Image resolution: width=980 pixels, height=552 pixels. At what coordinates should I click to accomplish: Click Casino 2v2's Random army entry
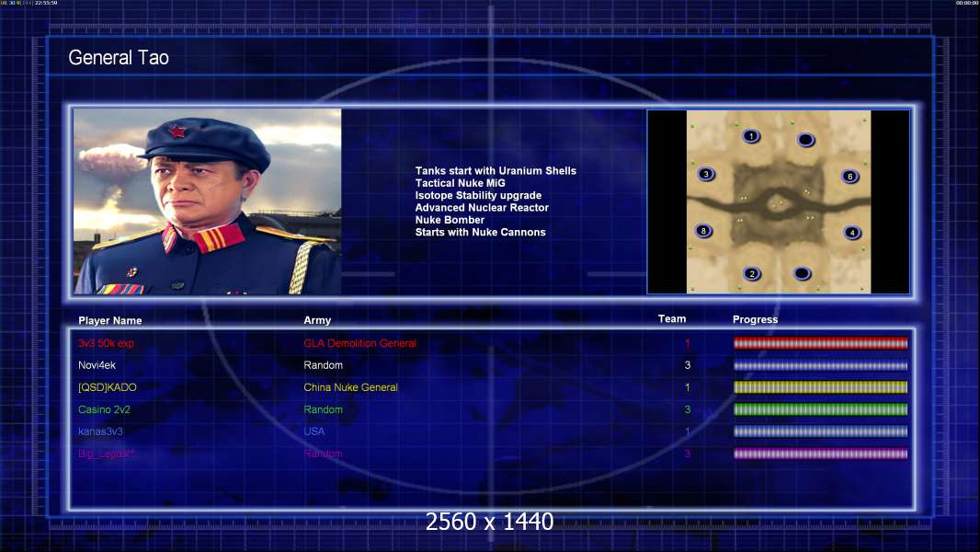(323, 409)
